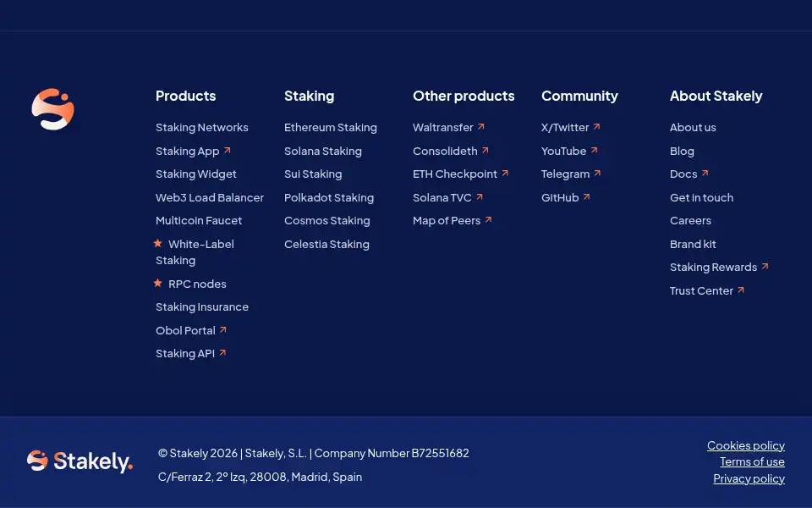Visit the Trust Center link
Screen dimensions: 812x508
pos(701,290)
